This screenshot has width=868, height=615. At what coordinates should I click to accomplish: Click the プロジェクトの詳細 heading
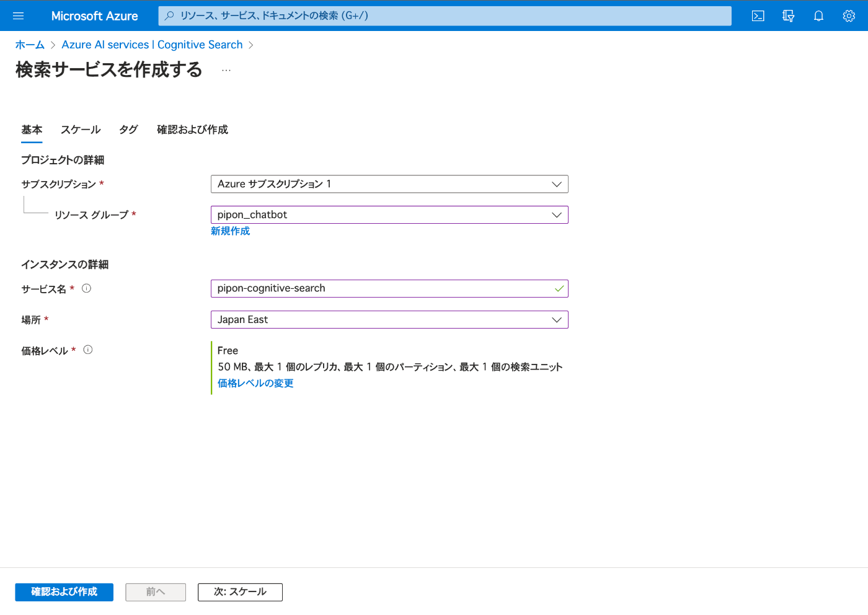[63, 160]
